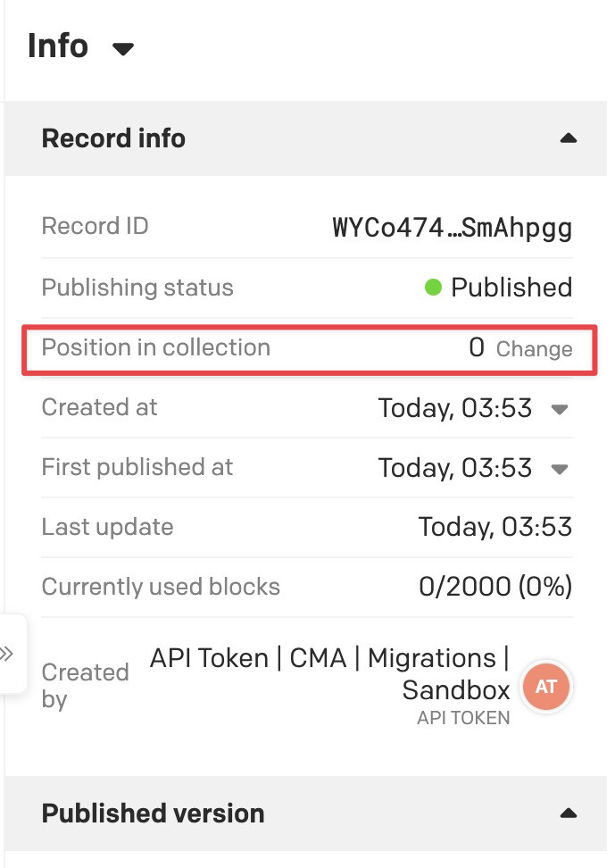Image resolution: width=615 pixels, height=868 pixels.
Task: Open the API Token creator name
Action: tap(330, 673)
